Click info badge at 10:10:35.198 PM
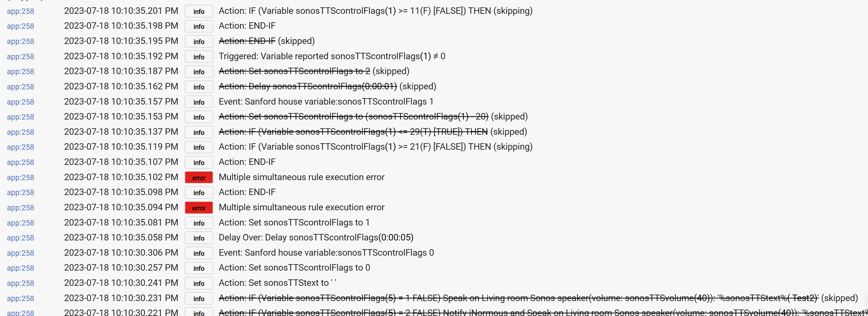Image resolution: width=868 pixels, height=316 pixels. 199,26
